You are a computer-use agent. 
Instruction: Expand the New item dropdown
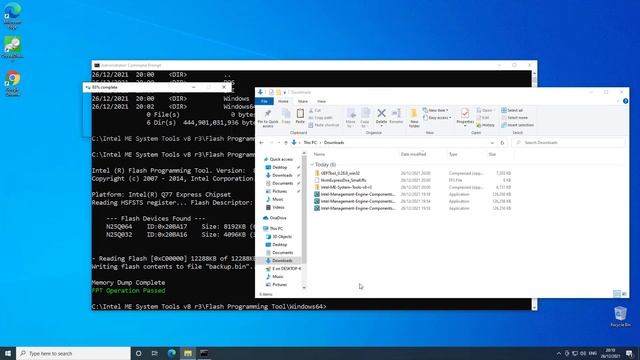[436, 110]
